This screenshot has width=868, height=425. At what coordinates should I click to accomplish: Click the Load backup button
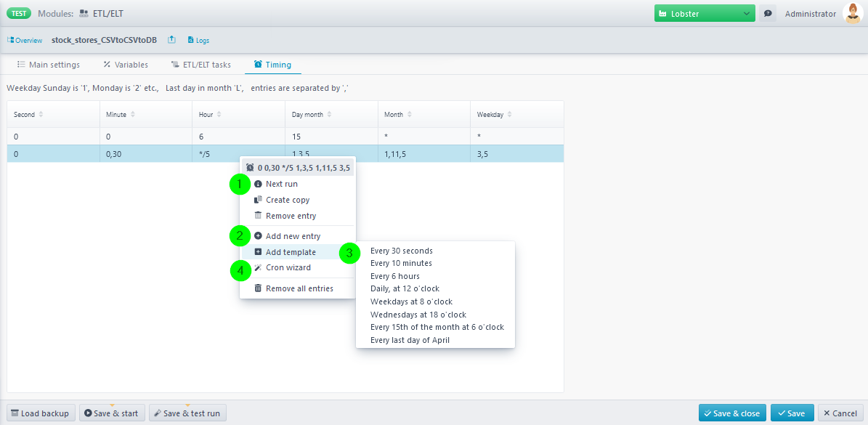pyautogui.click(x=41, y=413)
